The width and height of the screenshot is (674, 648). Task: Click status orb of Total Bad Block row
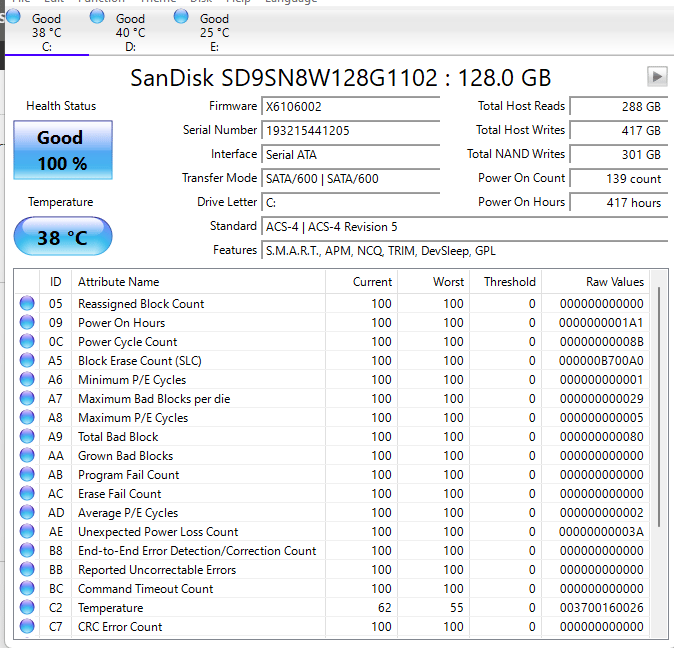[x=27, y=436]
